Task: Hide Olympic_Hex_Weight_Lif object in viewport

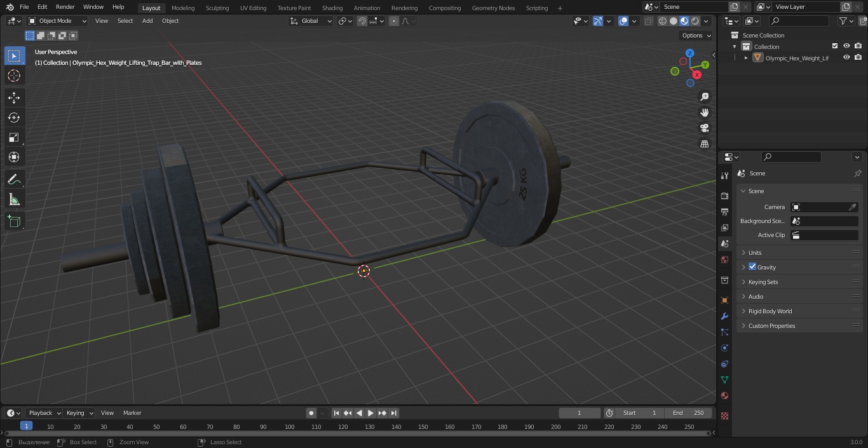Action: [x=846, y=58]
